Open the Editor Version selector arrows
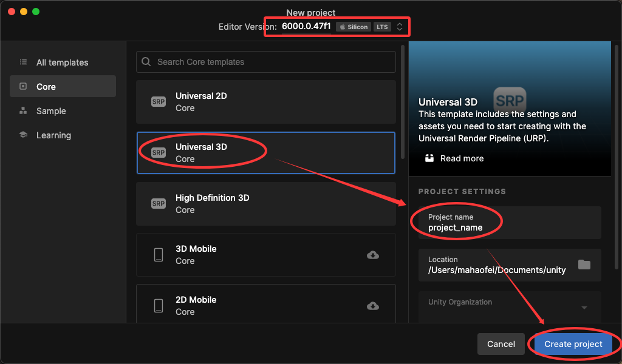Viewport: 622px width, 364px height. pos(400,27)
